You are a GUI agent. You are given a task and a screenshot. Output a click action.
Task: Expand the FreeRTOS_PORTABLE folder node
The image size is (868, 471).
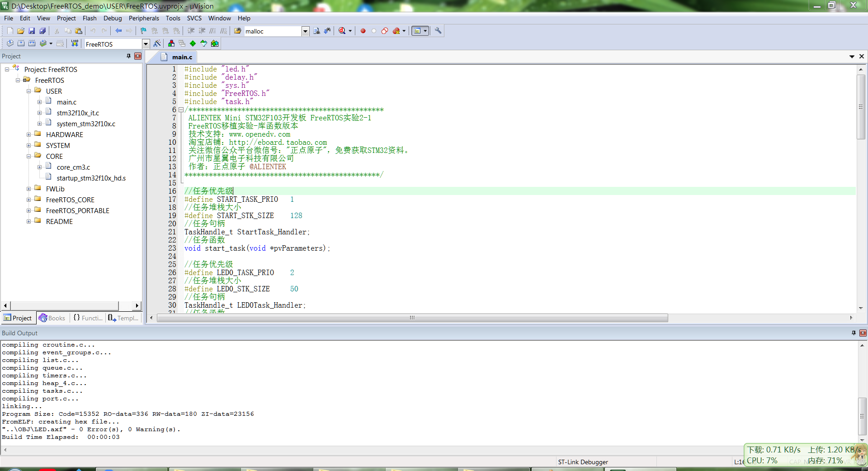(28, 210)
